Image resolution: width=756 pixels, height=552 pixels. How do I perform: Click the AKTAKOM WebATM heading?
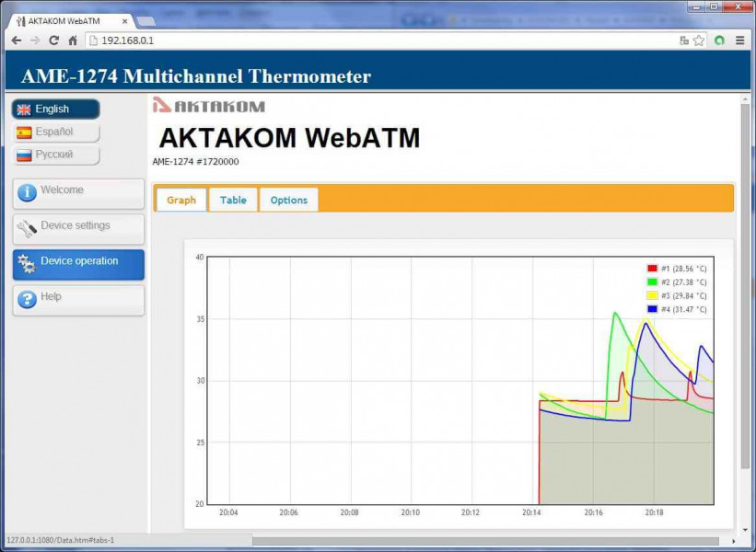289,138
